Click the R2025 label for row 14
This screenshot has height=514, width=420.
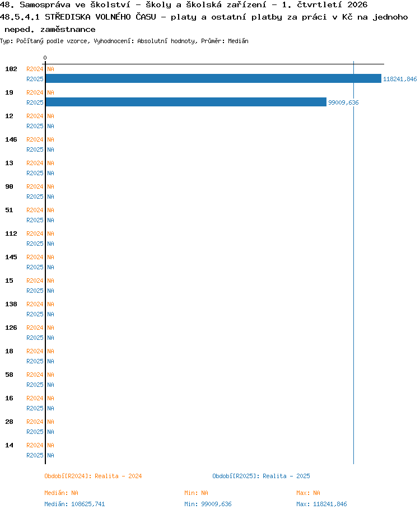(x=35, y=455)
